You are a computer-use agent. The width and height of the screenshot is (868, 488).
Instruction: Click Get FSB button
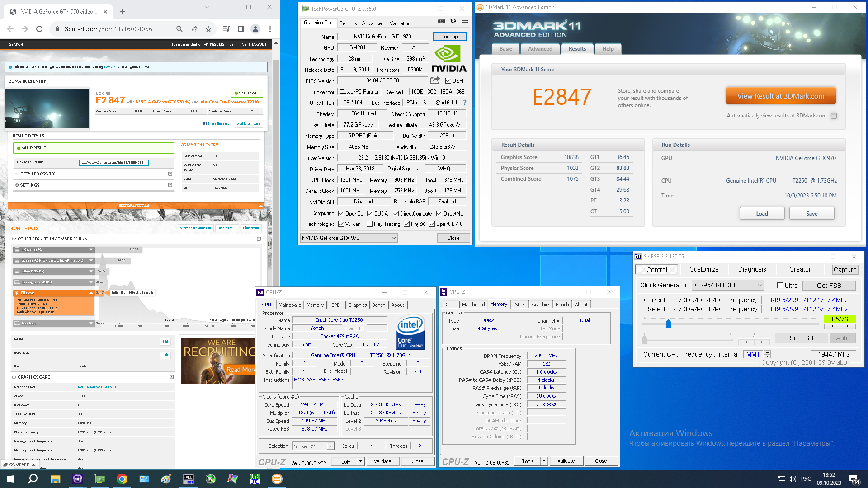click(x=829, y=286)
